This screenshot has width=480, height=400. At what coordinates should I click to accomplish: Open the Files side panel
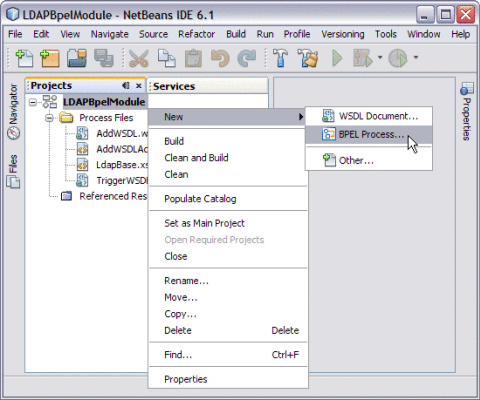tap(13, 171)
